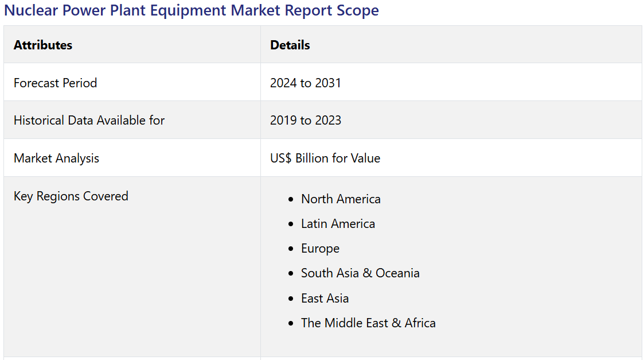This screenshot has height=360, width=644.
Task: Click the bullet beside North America
Action: tap(291, 200)
